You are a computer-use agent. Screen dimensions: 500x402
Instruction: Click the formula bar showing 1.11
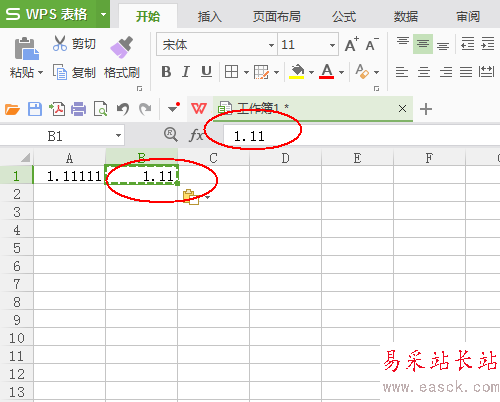coord(362,136)
